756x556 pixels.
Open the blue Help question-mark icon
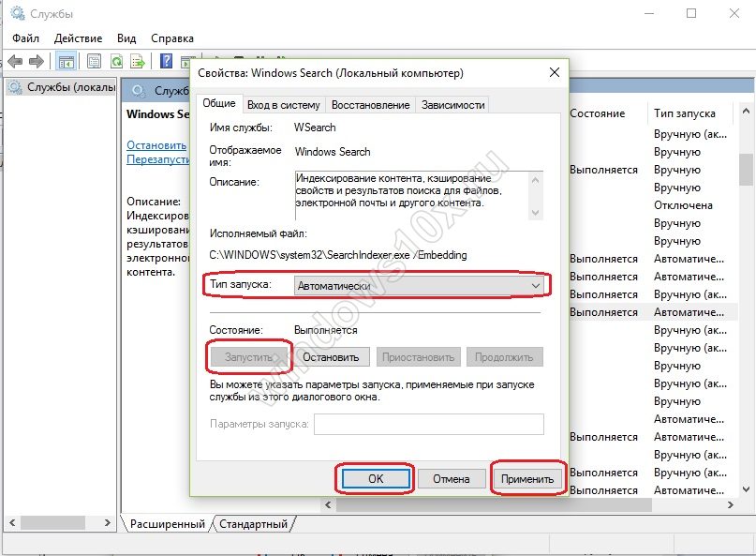click(166, 62)
